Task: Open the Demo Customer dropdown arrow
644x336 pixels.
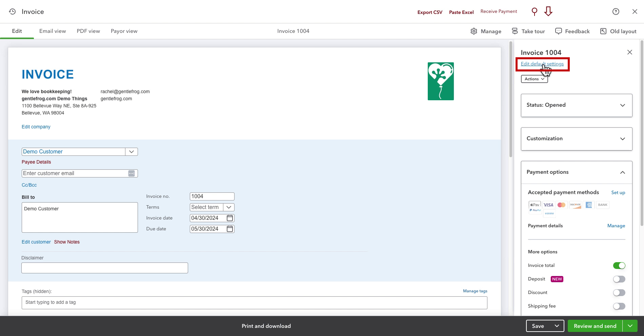Action: (132, 152)
